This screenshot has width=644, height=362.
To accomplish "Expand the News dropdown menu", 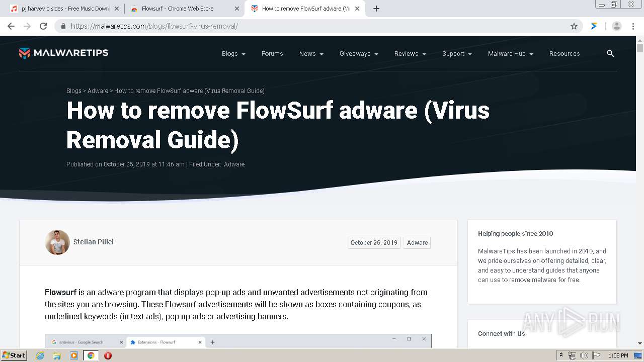I will click(311, 54).
